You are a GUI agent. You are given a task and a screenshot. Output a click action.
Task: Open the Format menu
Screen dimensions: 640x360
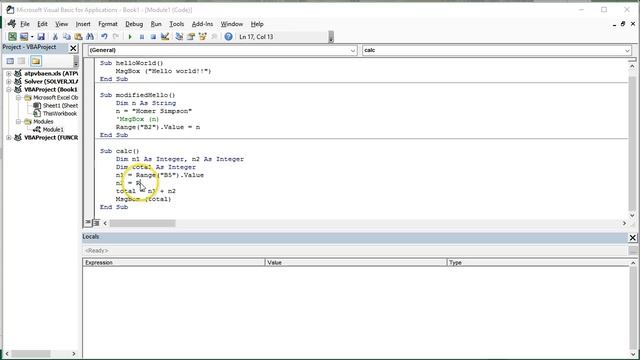tap(108, 24)
